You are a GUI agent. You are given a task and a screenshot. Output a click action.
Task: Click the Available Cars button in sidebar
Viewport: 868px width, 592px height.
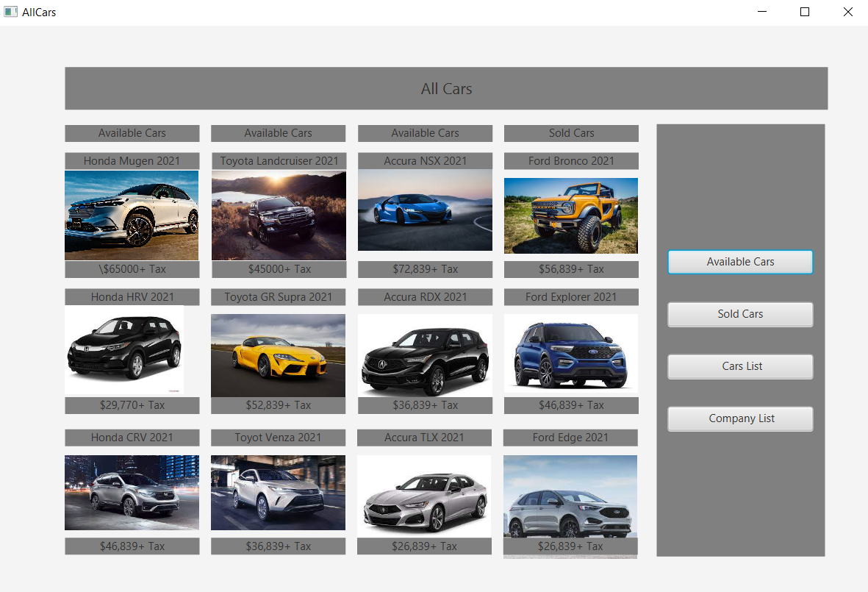[x=740, y=262]
